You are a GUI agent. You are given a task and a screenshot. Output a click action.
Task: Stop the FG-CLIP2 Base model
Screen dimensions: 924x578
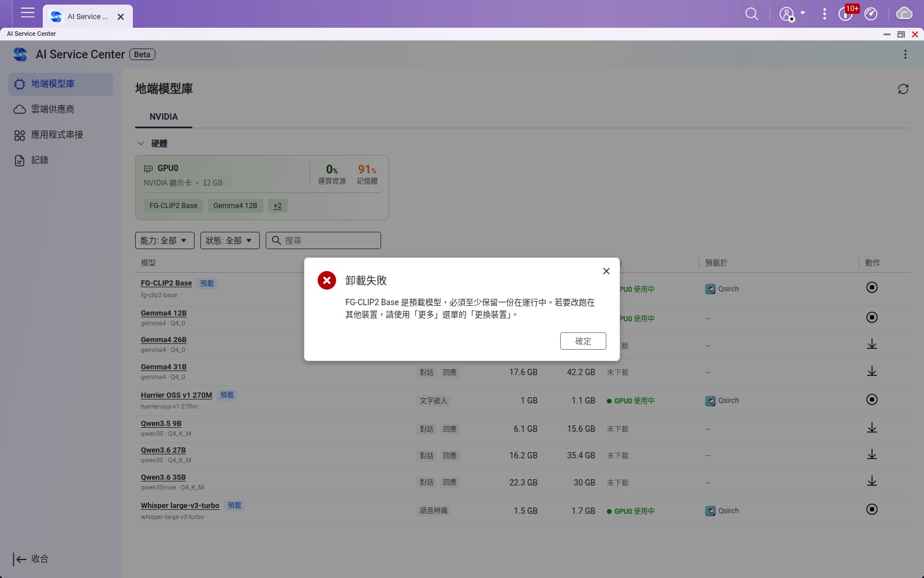tap(872, 287)
